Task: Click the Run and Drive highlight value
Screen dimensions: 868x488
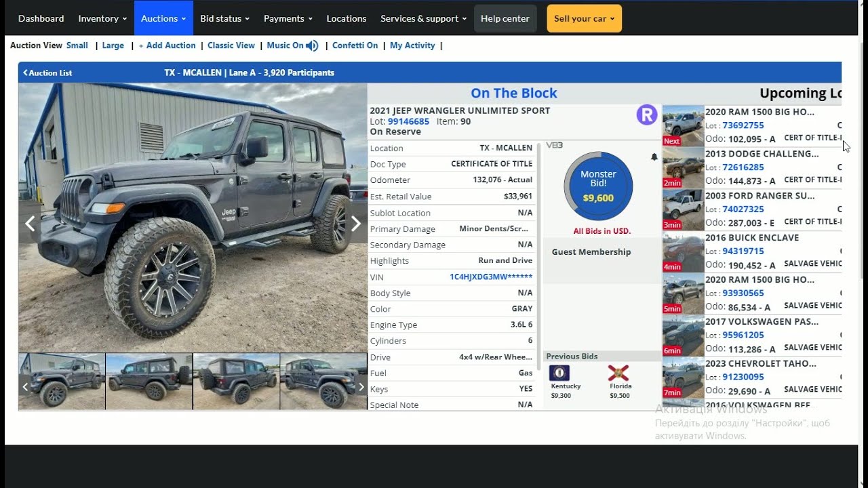Action: pos(505,260)
